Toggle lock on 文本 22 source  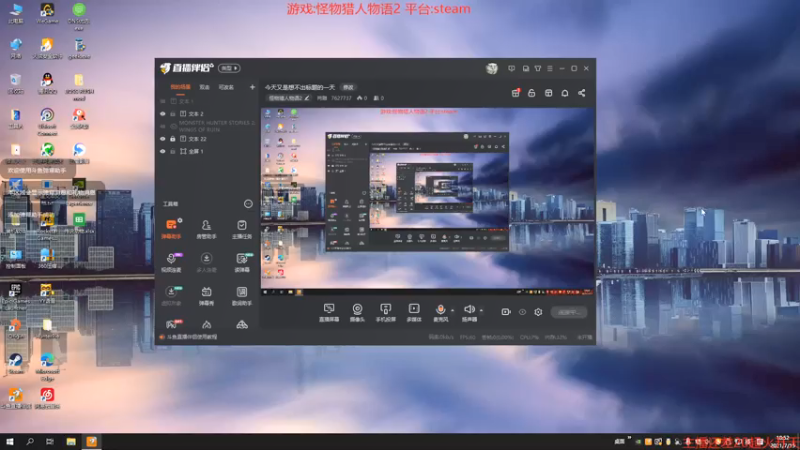[x=173, y=139]
